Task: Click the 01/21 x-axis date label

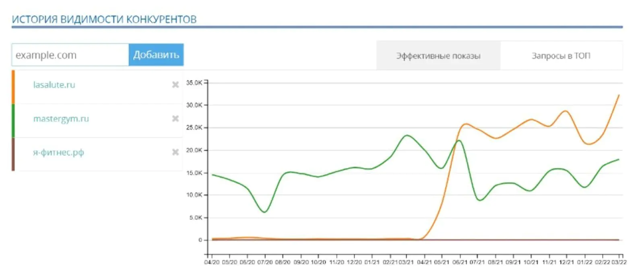Action: 372,262
